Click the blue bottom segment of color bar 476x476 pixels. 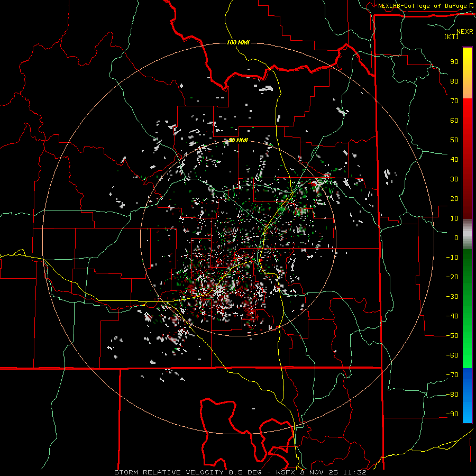467,395
